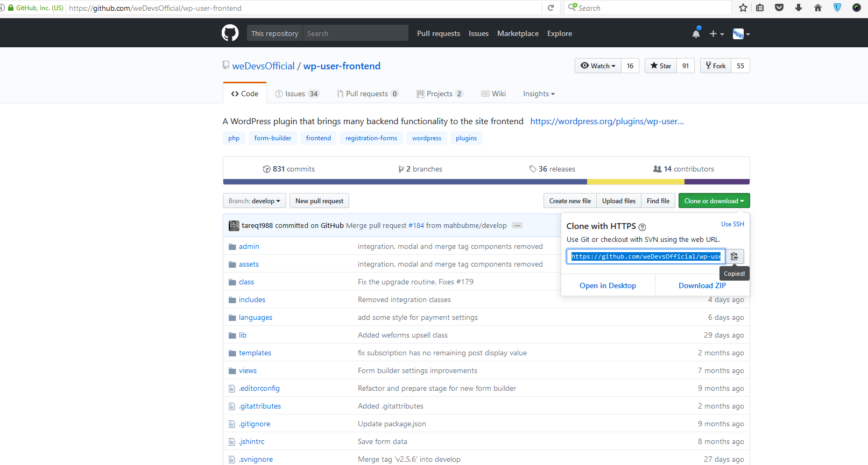This screenshot has height=465, width=868.
Task: Go to the browser home page icon
Action: tap(818, 8)
